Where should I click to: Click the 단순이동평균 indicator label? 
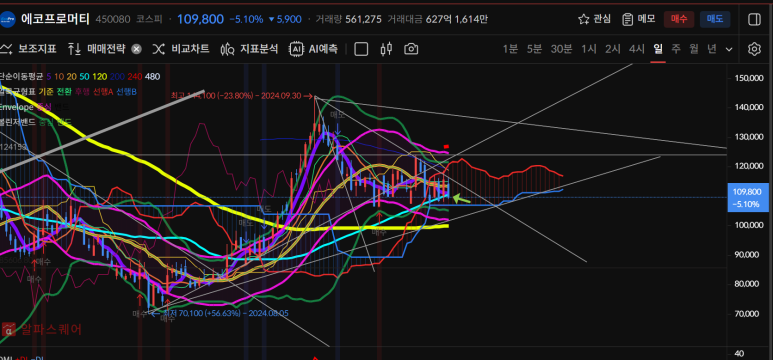click(x=21, y=76)
